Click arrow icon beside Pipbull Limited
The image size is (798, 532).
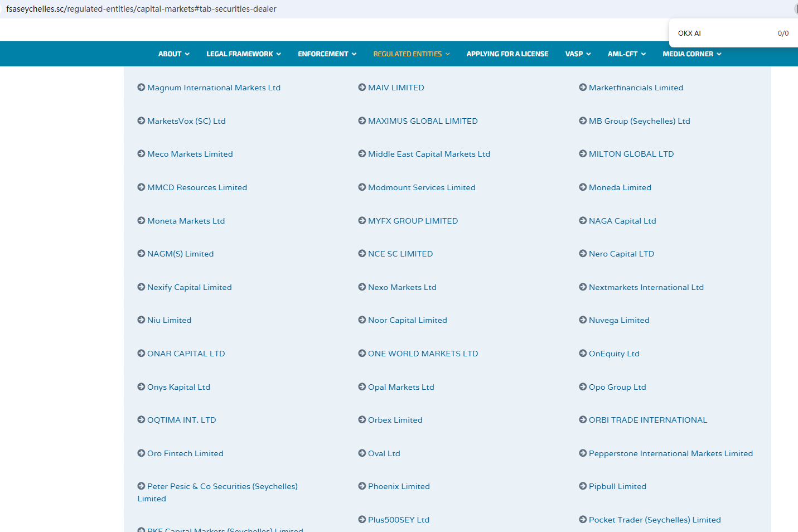(x=583, y=486)
